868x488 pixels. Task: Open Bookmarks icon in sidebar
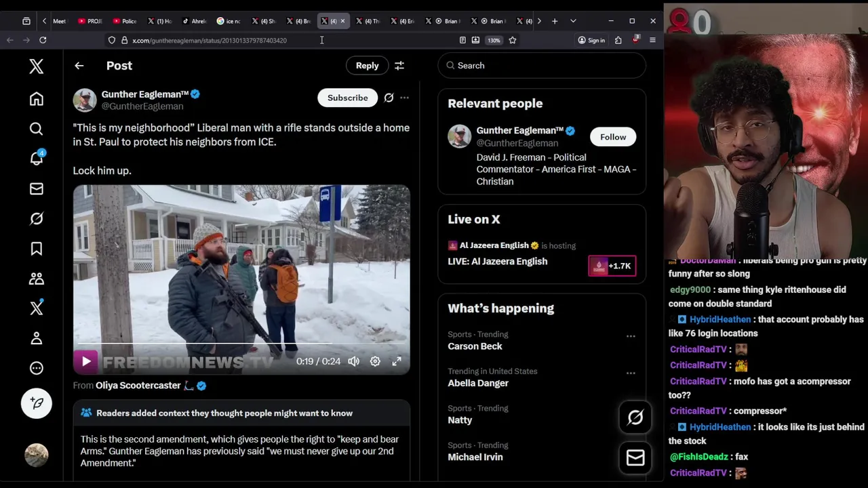coord(37,249)
